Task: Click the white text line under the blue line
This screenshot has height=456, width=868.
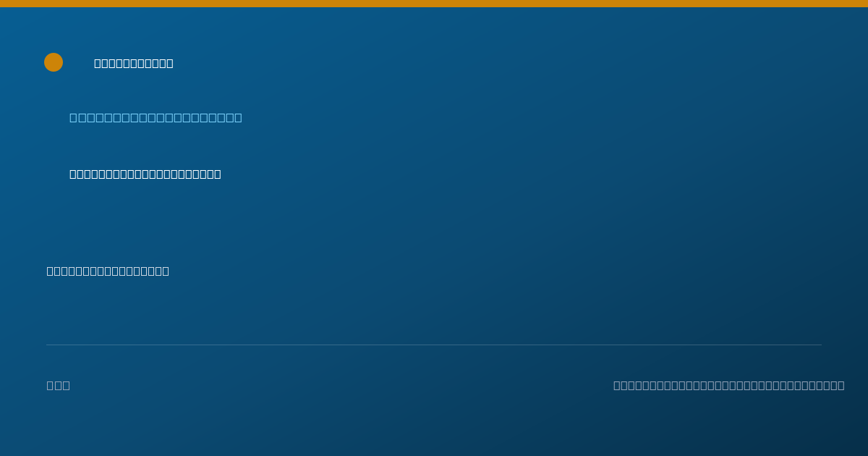Action: [145, 174]
